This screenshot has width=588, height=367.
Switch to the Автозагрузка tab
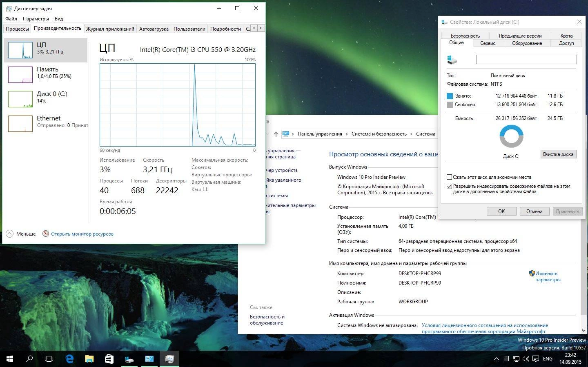pyautogui.click(x=154, y=29)
